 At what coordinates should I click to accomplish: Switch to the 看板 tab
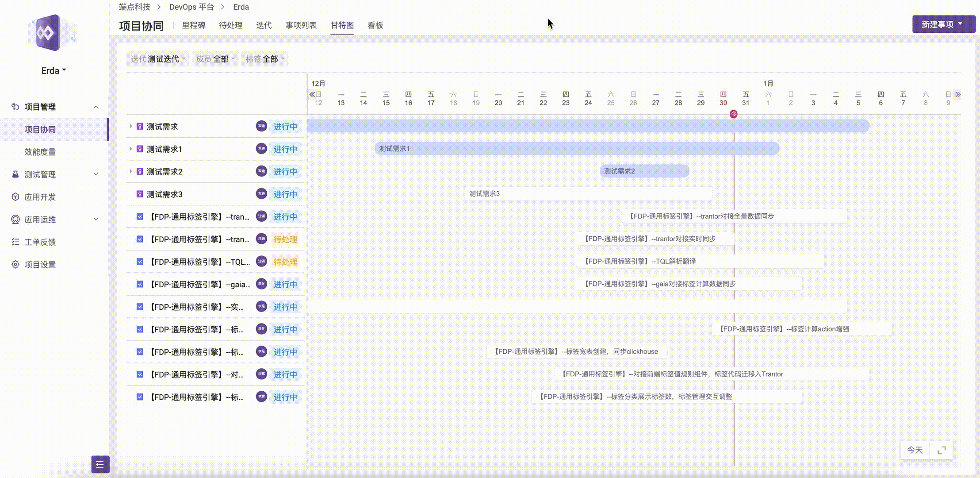click(x=374, y=25)
